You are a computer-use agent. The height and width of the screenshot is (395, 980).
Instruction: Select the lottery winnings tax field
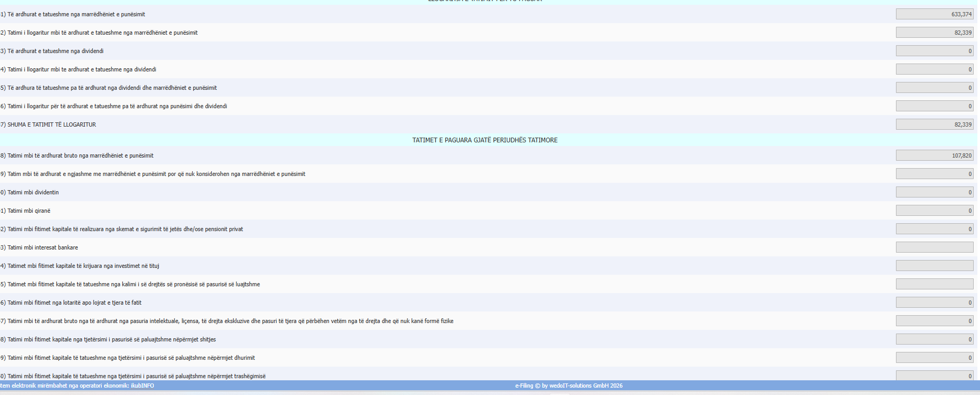point(934,303)
